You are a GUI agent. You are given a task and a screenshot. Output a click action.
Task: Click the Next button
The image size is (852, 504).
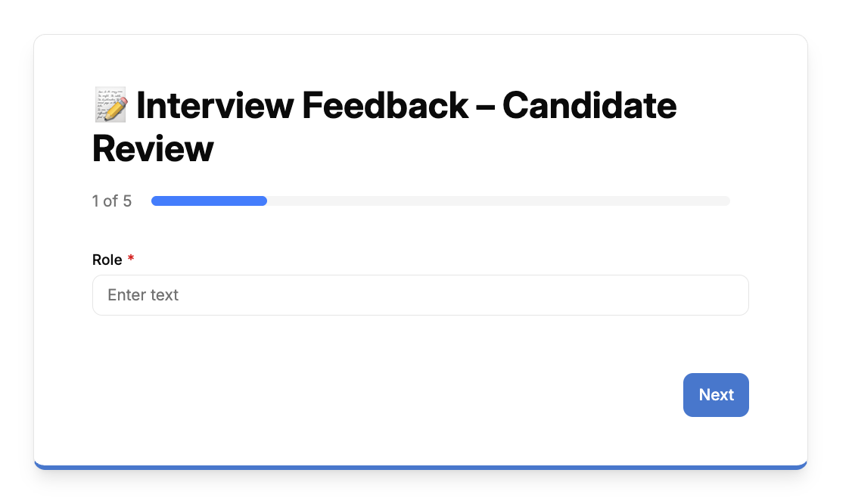pos(716,395)
